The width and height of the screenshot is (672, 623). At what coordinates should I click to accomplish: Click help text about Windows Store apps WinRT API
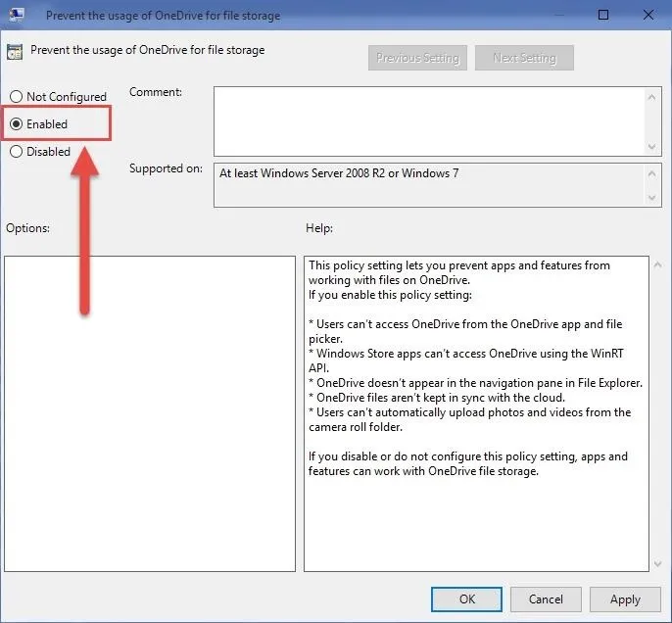(466, 360)
